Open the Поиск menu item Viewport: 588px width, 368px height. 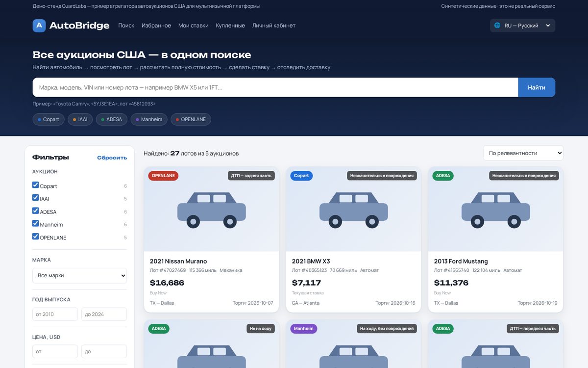[x=126, y=26]
